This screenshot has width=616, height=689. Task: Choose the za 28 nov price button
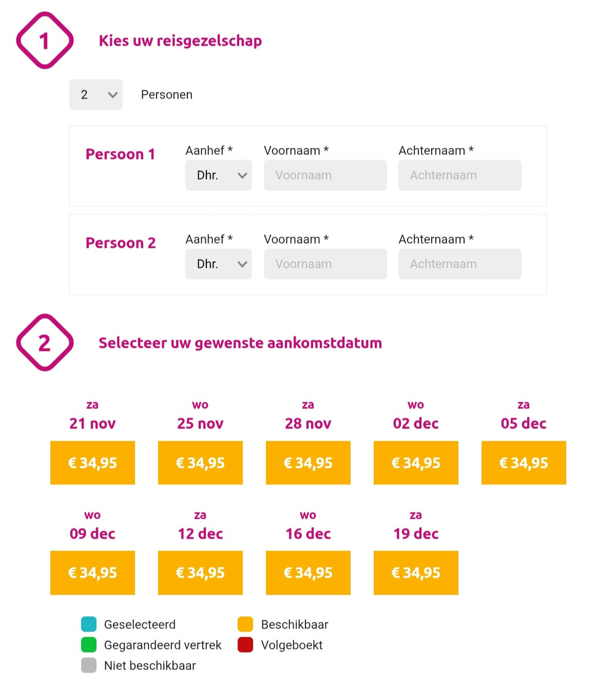click(308, 463)
